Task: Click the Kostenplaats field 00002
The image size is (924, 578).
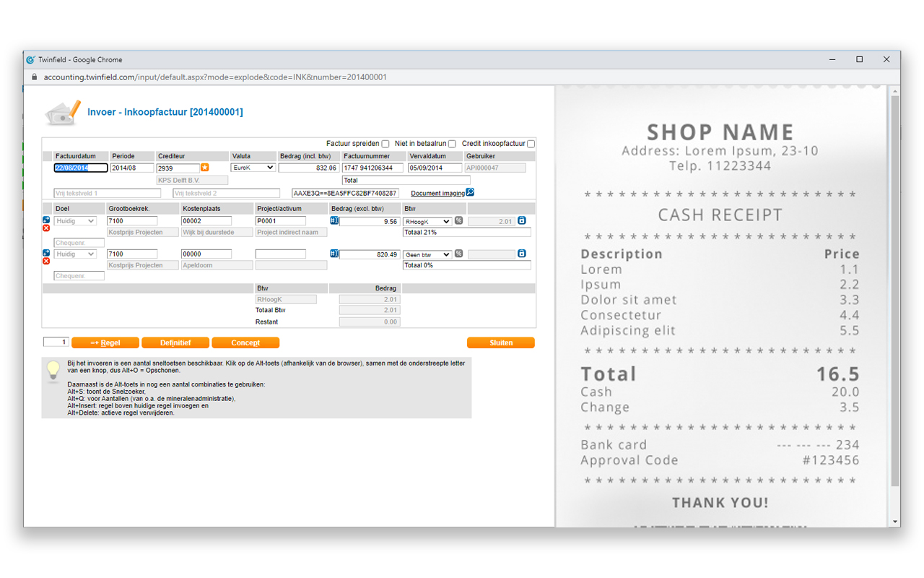Action: coord(206,221)
